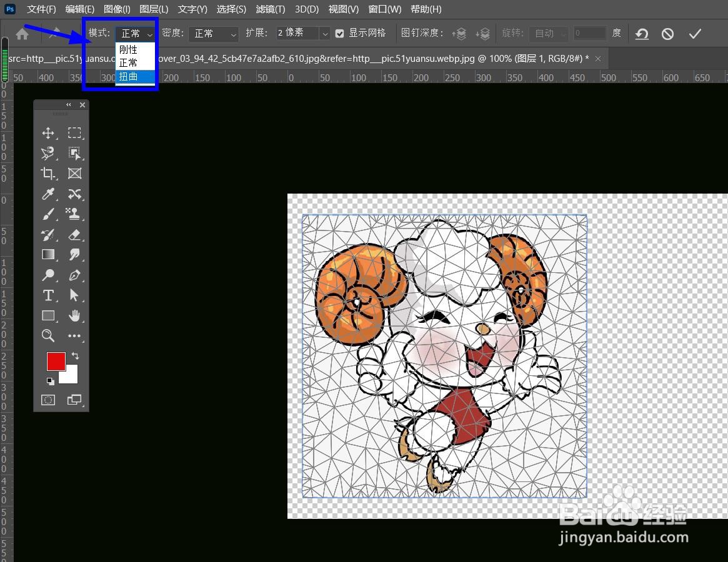
Task: Click the Home icon in options bar
Action: 22,34
